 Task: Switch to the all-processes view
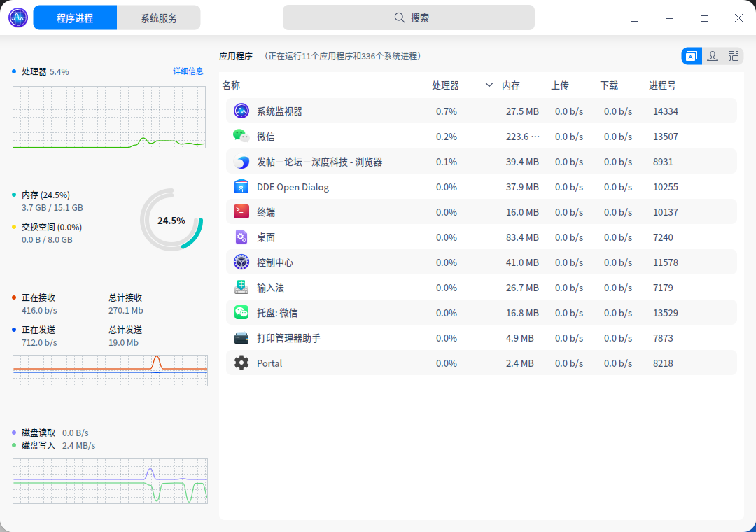[x=734, y=55]
